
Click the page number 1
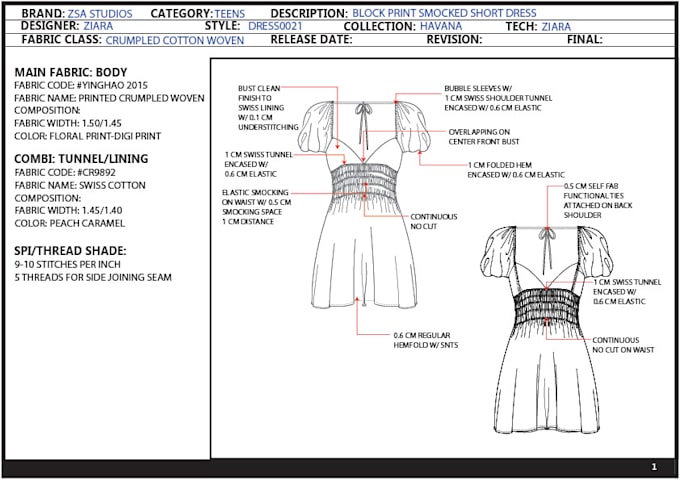tap(654, 467)
